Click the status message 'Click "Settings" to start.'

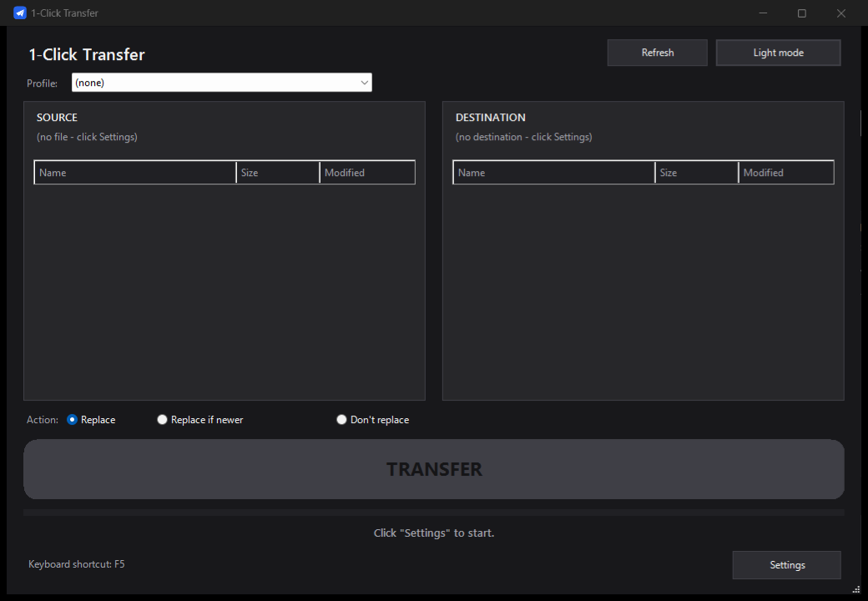click(433, 533)
